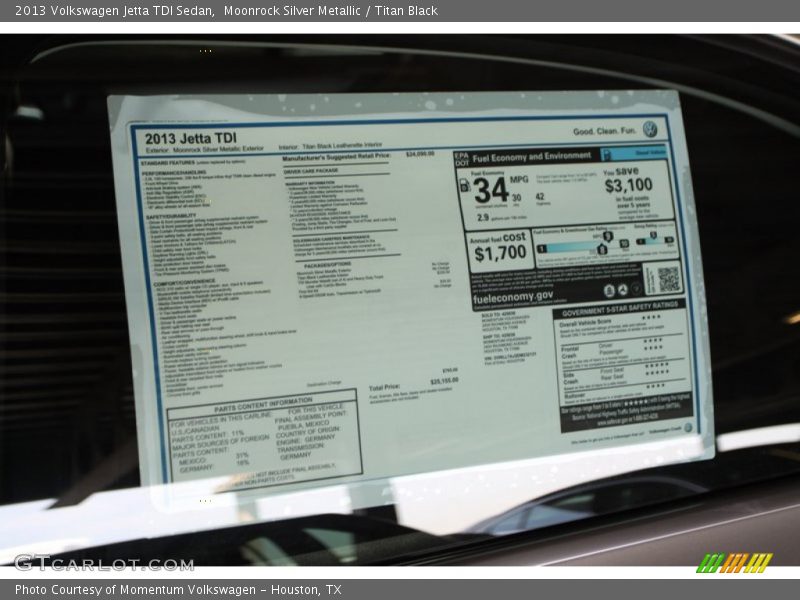The height and width of the screenshot is (600, 800).
Task: Click the EPA DOT badge on the fuel label
Action: [x=462, y=159]
